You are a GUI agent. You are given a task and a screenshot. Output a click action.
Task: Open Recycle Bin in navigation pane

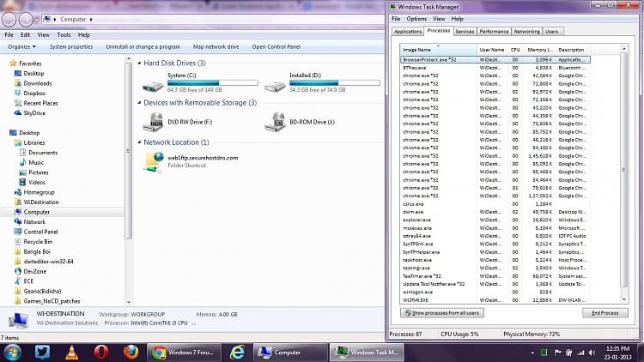coord(38,242)
